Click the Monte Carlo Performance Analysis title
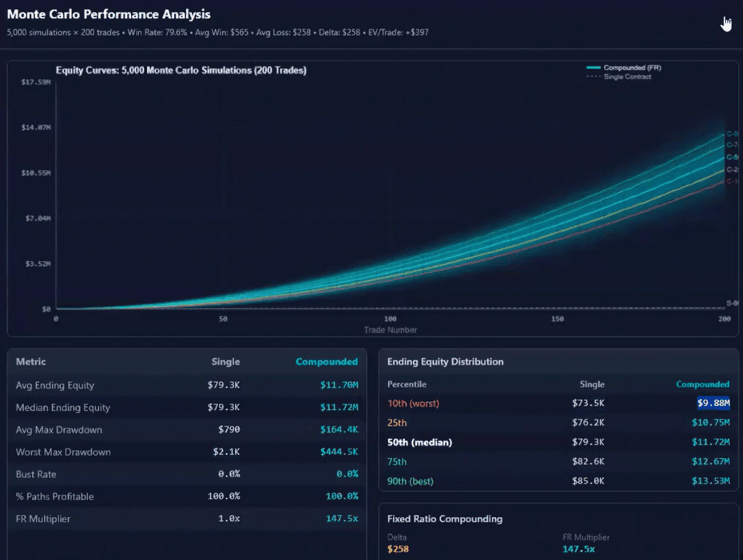 (x=108, y=14)
